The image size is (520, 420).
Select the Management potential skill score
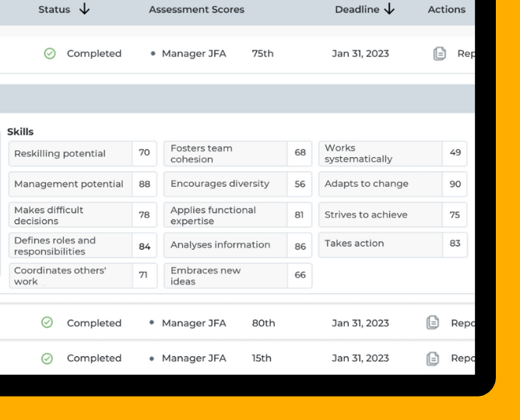(x=144, y=184)
